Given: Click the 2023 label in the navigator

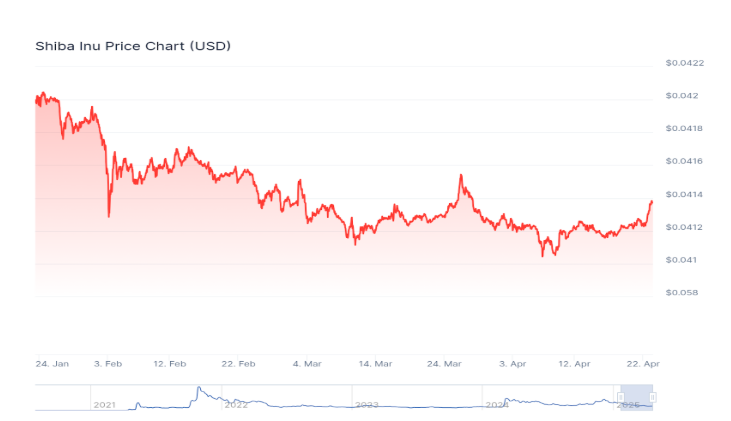Looking at the screenshot, I should [367, 404].
